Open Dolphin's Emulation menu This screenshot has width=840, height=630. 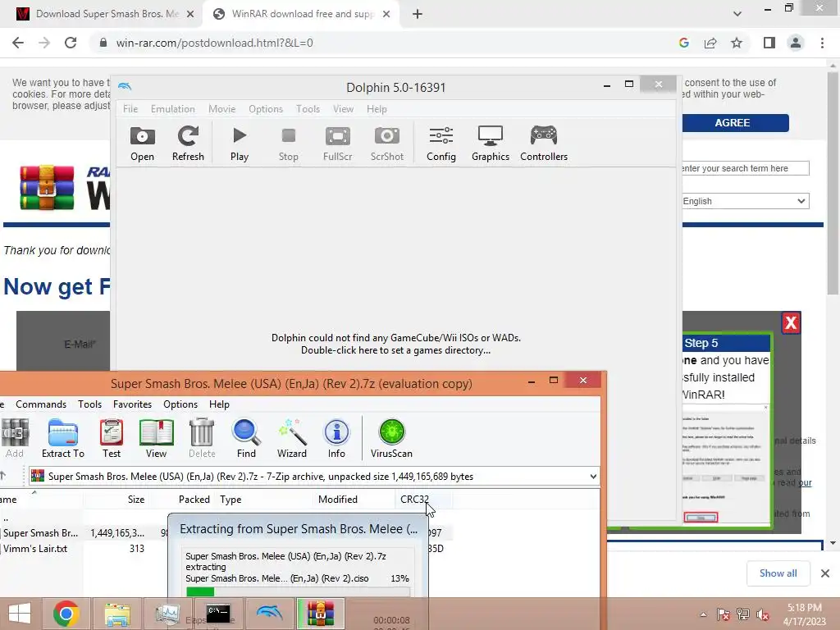click(x=172, y=109)
